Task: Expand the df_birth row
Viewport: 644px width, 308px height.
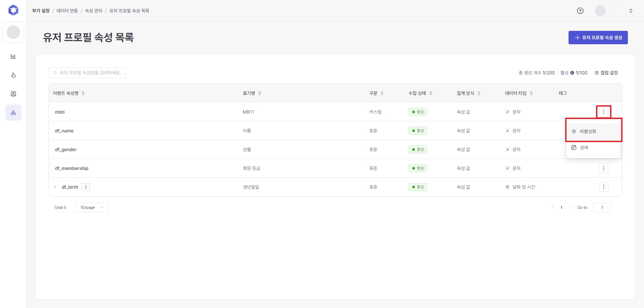Action: tap(55, 187)
